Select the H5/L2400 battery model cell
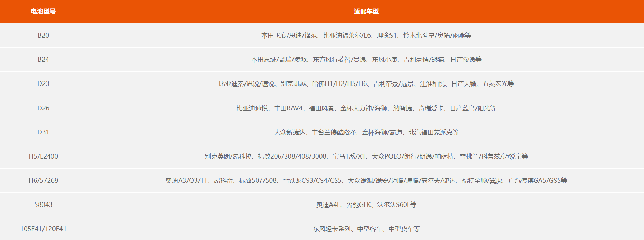Screen dimensions: 644x240 [44, 156]
